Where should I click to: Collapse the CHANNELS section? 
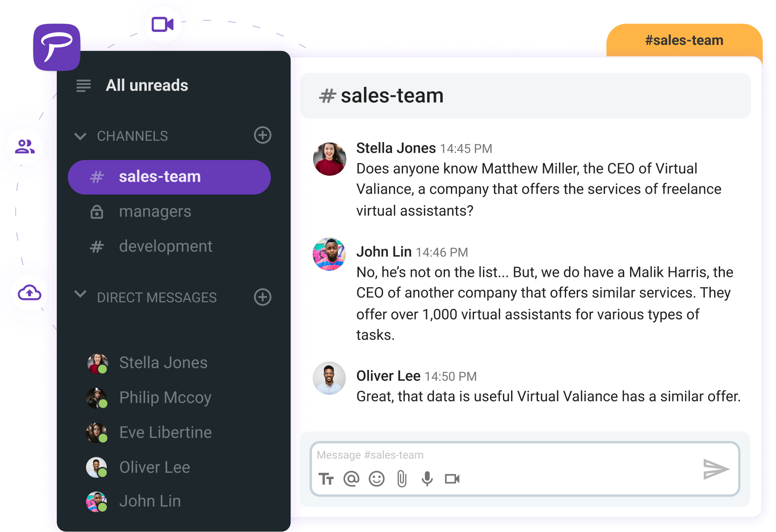(x=80, y=136)
